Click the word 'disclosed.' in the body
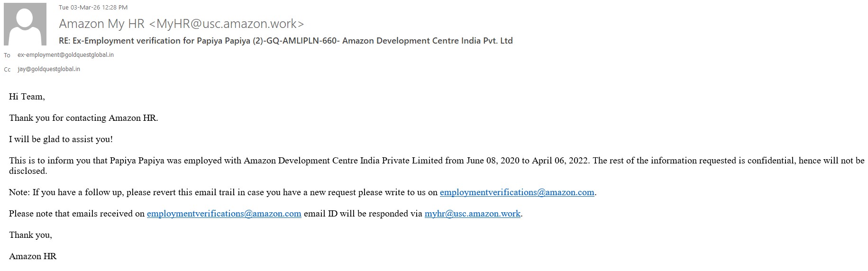This screenshot has width=868, height=271. (x=28, y=171)
